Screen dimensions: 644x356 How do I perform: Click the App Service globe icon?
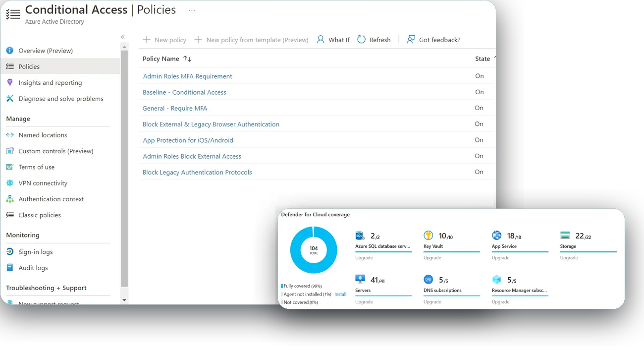coord(497,236)
